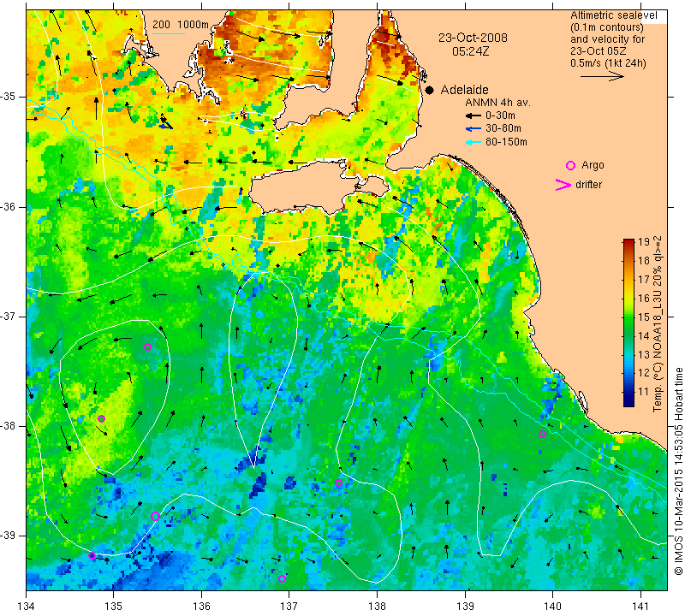
Task: Click the longitude 137 axis label
Action: coord(289,606)
